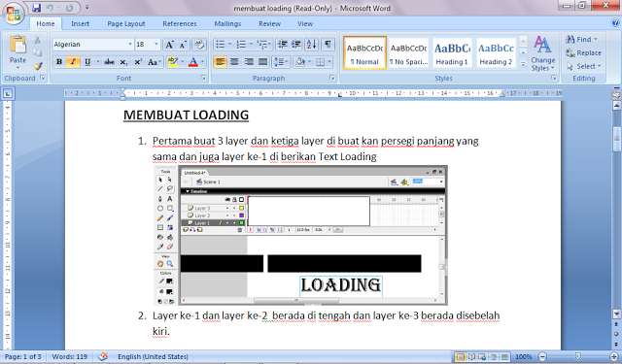Open the Page Layout tab
The width and height of the screenshot is (622, 364).
click(126, 23)
